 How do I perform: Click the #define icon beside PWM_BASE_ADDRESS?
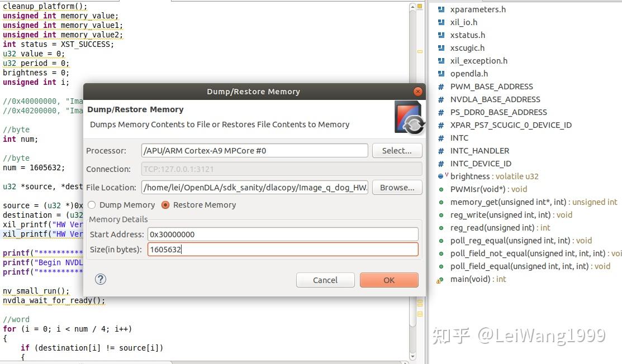tap(441, 87)
